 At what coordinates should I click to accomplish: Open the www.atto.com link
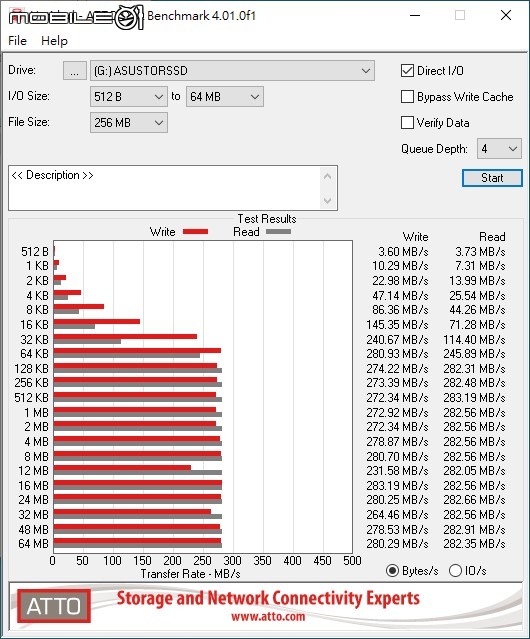click(x=268, y=616)
